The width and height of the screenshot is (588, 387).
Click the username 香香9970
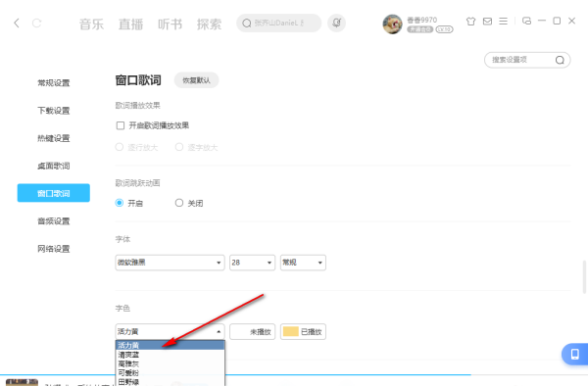421,20
